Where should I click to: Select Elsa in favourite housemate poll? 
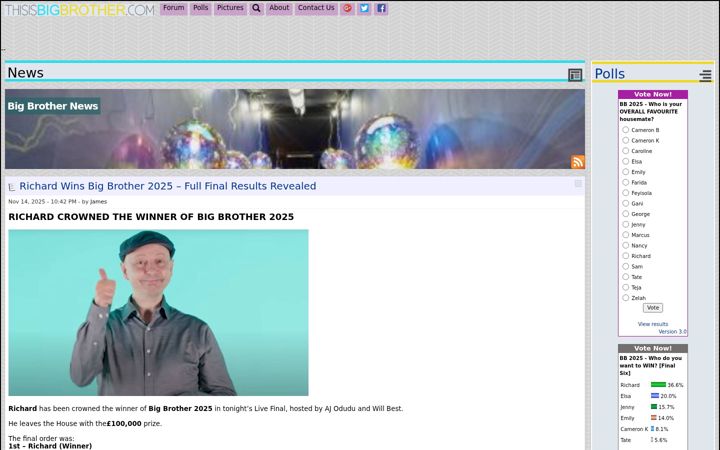625,162
